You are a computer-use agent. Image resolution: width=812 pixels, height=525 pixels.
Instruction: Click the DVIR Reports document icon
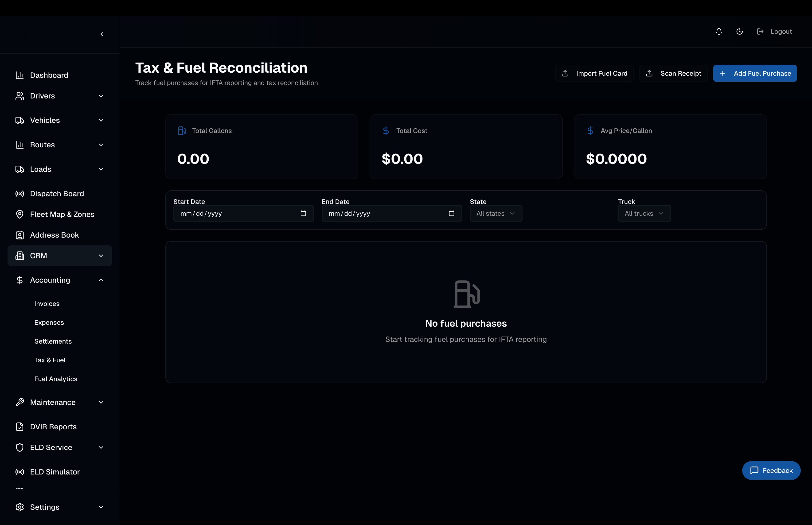pos(20,427)
